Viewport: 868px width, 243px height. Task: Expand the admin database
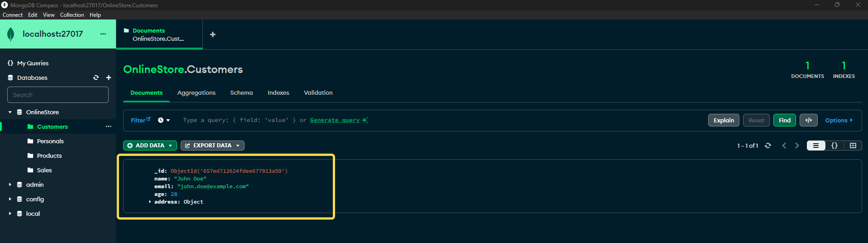pos(10,185)
